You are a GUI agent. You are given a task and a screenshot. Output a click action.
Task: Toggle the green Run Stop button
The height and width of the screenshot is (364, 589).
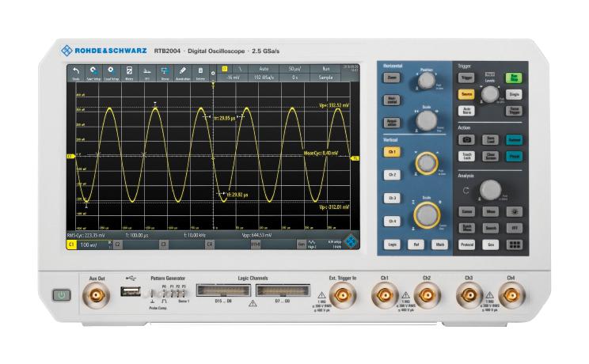514,78
